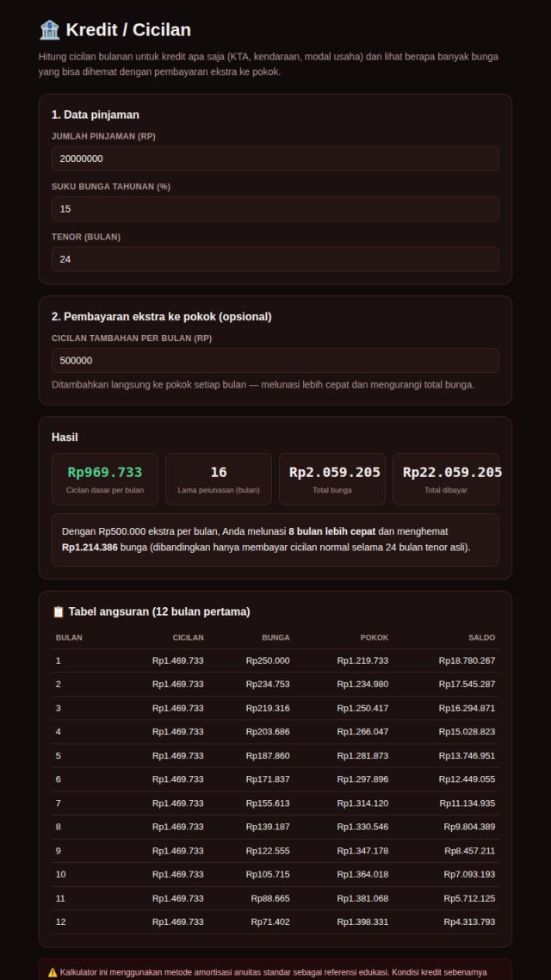This screenshot has width=551, height=980.
Task: Click the Lama pelunasan 16 bulan card
Action: (x=219, y=479)
